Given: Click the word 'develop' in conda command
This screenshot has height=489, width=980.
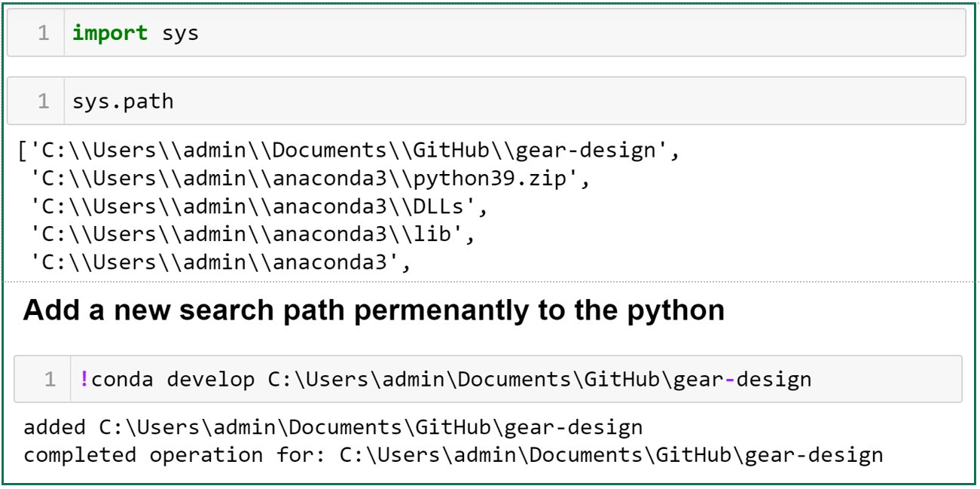Looking at the screenshot, I should pyautogui.click(x=211, y=379).
